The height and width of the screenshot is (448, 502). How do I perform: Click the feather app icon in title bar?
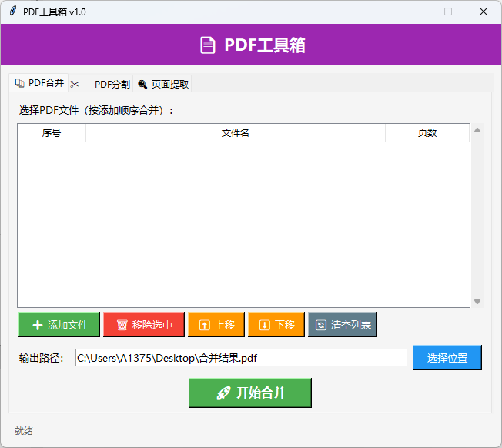coord(13,12)
